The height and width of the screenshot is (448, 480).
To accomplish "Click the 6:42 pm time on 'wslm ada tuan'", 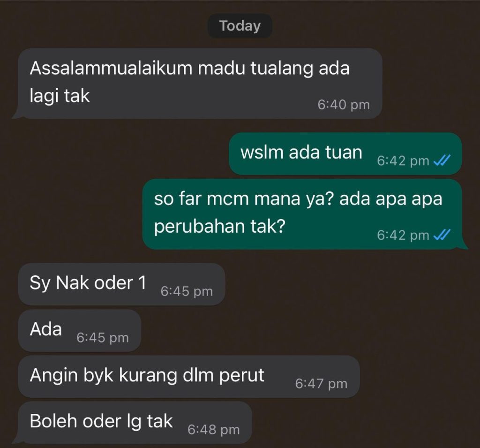I will coord(403,161).
